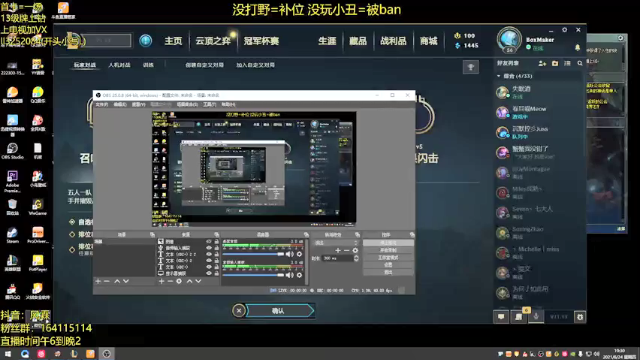Open desktop audio (桌面音频) settings gear in mixer
Image resolution: width=640 pixels, height=360 pixels.
[x=300, y=254]
